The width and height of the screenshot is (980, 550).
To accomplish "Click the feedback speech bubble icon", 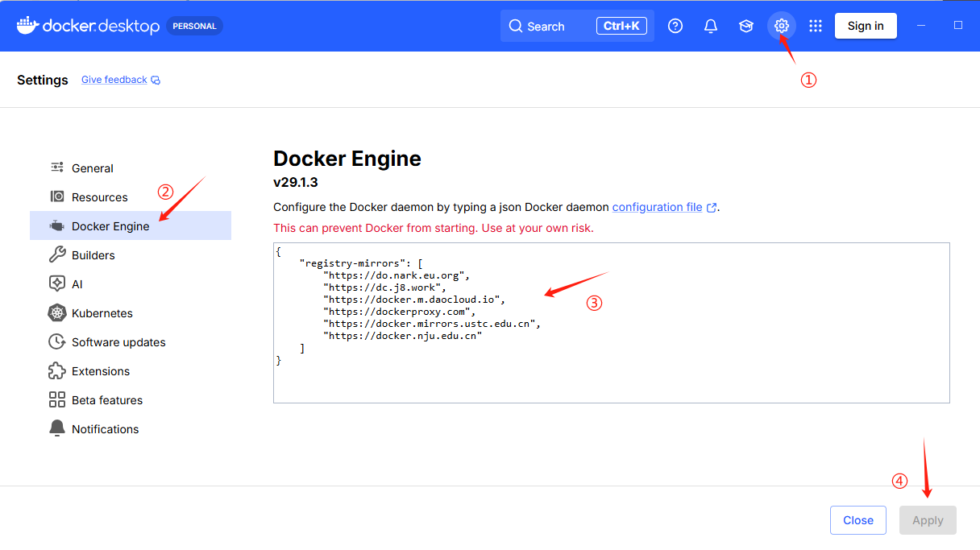I will point(156,81).
